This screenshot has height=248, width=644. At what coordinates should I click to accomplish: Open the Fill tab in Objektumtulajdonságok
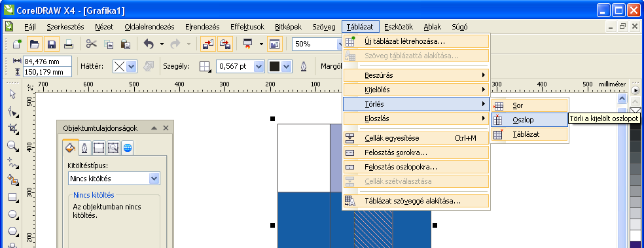tap(69, 148)
